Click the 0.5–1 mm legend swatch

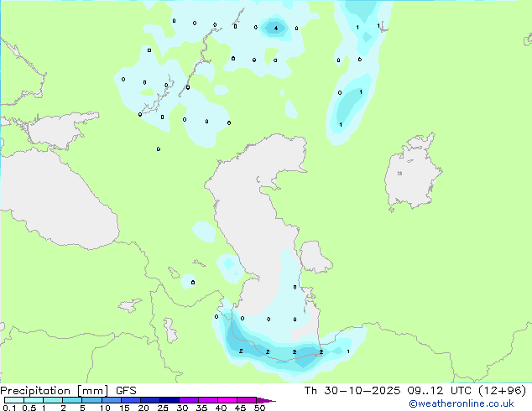[34, 400]
